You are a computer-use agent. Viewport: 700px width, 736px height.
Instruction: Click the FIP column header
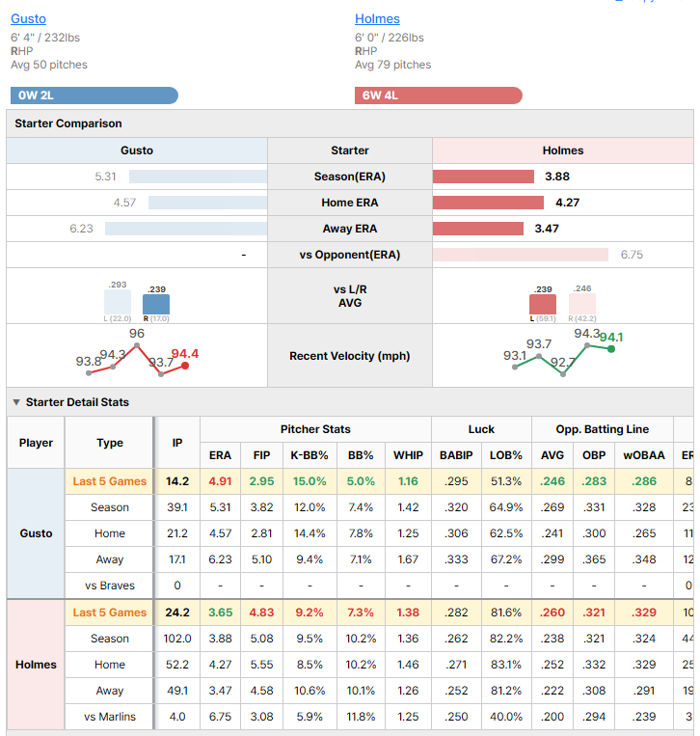pos(262,455)
